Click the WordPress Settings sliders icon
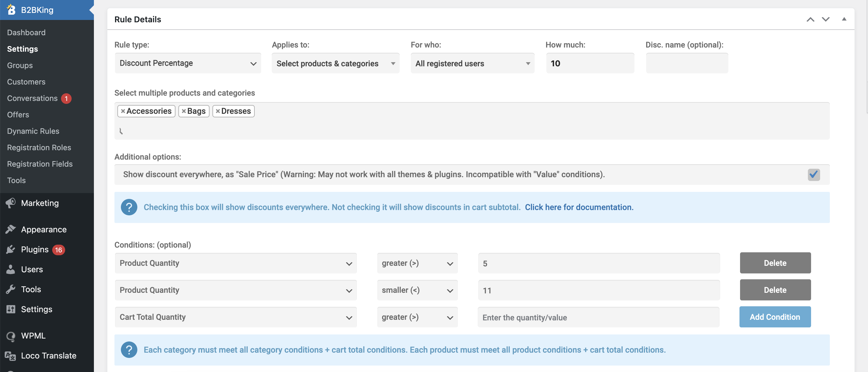 point(11,309)
